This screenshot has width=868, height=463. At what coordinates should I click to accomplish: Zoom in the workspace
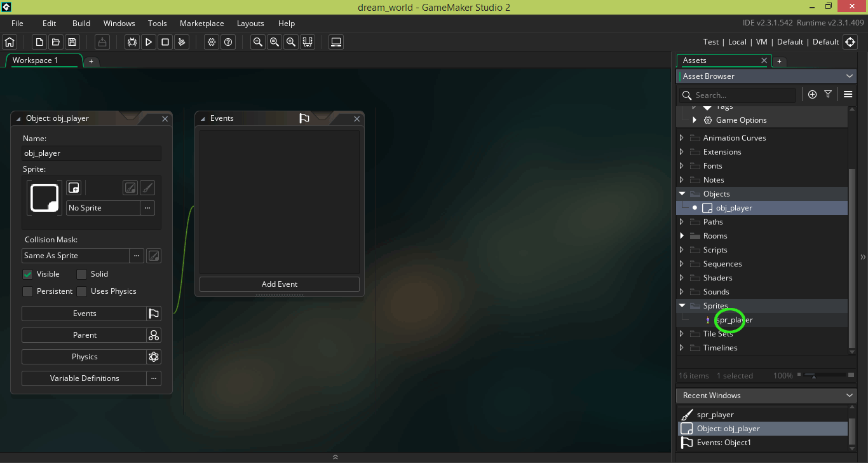click(291, 42)
